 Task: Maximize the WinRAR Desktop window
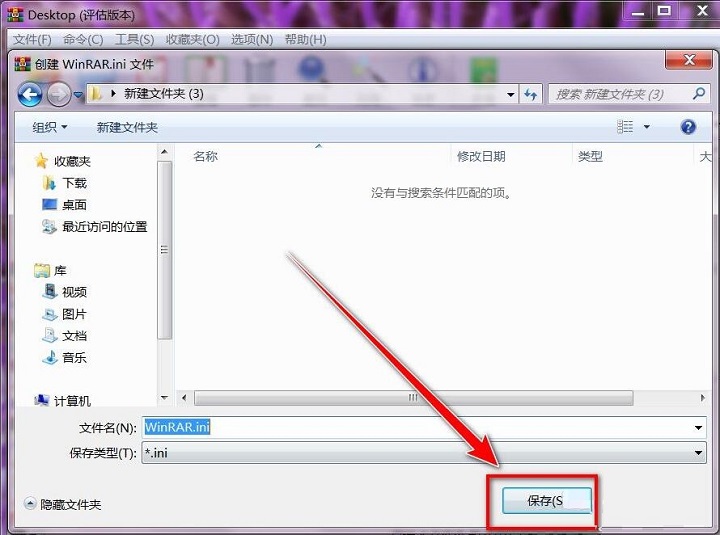(664, 11)
